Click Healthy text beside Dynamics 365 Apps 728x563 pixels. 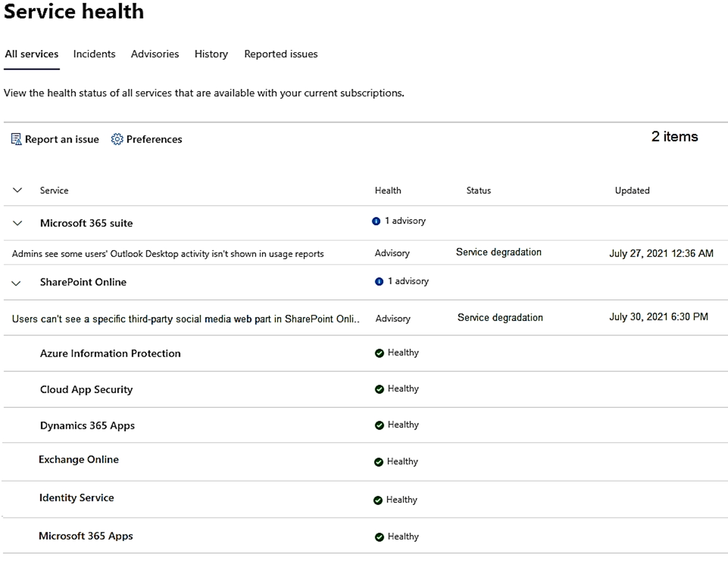click(403, 425)
